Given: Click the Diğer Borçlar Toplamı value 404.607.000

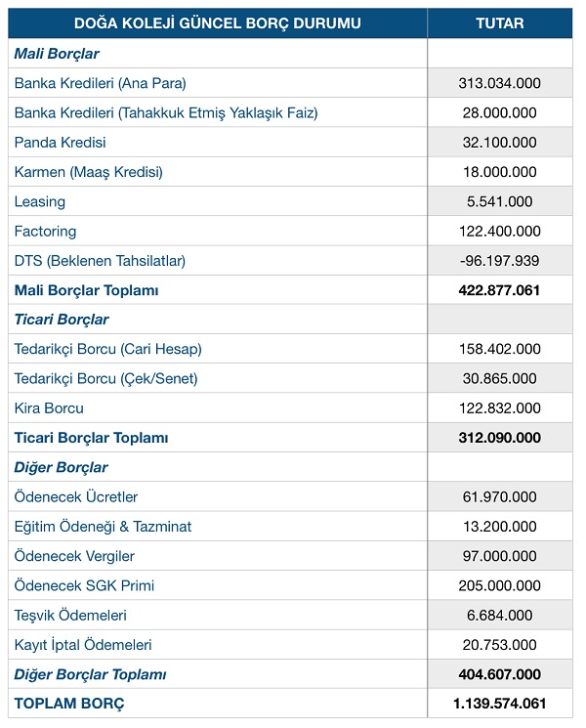Looking at the screenshot, I should click(x=499, y=674).
